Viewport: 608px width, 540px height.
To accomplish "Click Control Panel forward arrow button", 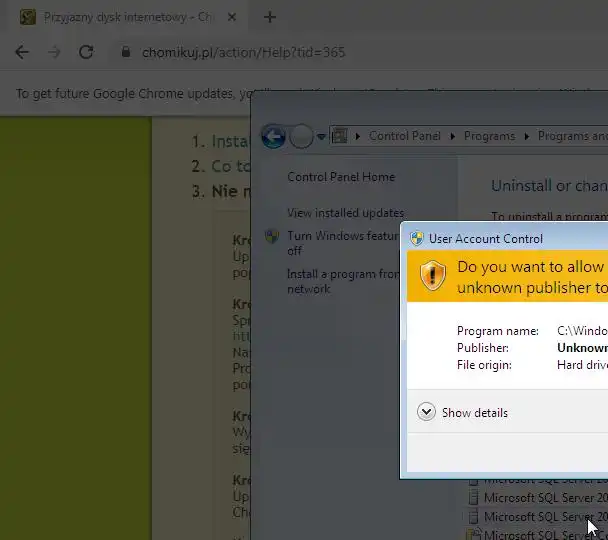I will point(301,136).
